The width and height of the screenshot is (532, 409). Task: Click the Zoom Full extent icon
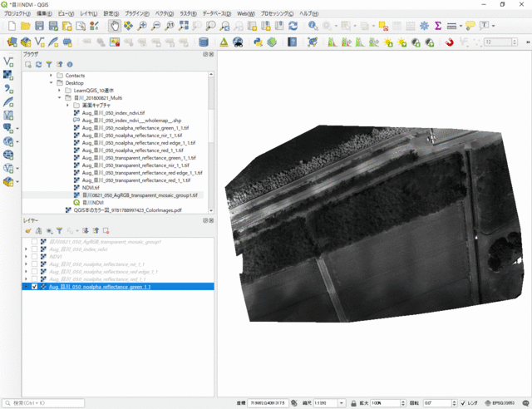(184, 26)
